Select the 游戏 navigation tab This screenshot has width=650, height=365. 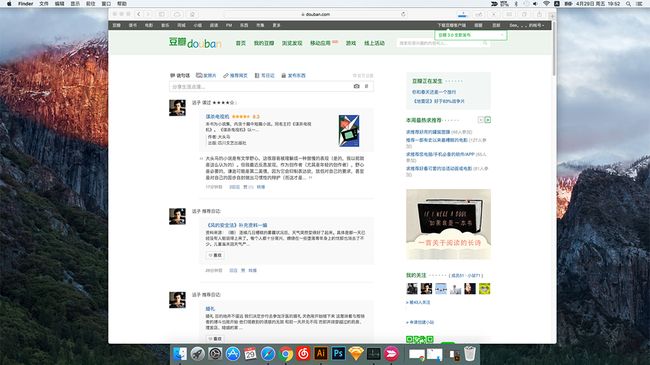tap(351, 43)
